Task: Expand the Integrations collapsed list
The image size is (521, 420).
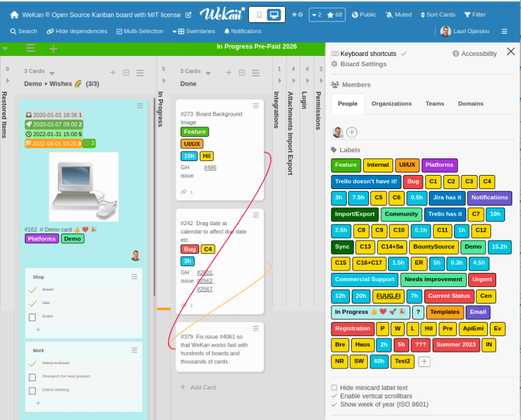Action: (279, 80)
